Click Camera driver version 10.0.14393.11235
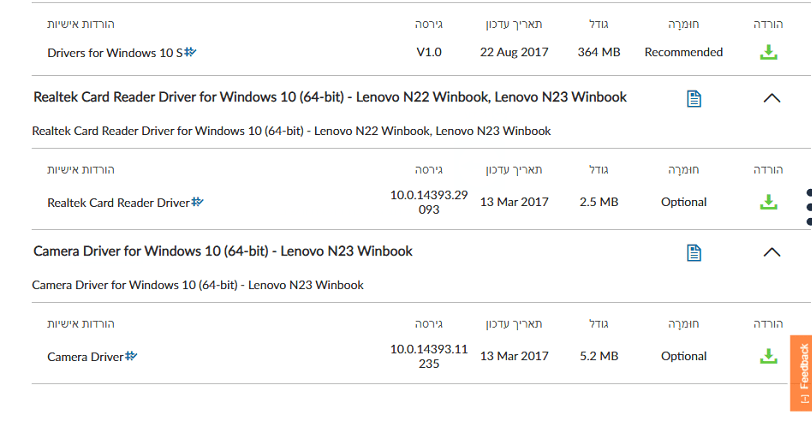This screenshot has height=446, width=812. pyautogui.click(x=429, y=356)
